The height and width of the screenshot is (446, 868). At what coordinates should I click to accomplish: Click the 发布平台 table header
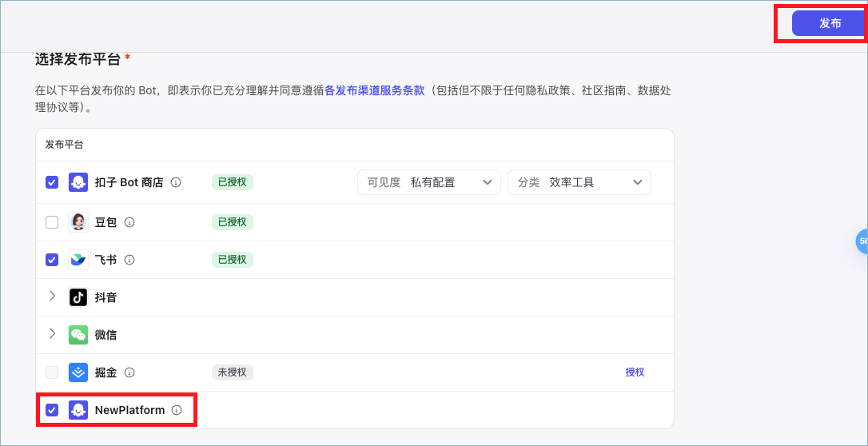64,145
